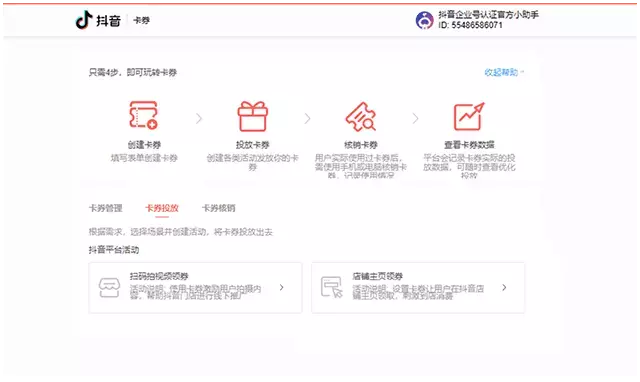Click the Douyin logo in header

[98, 20]
